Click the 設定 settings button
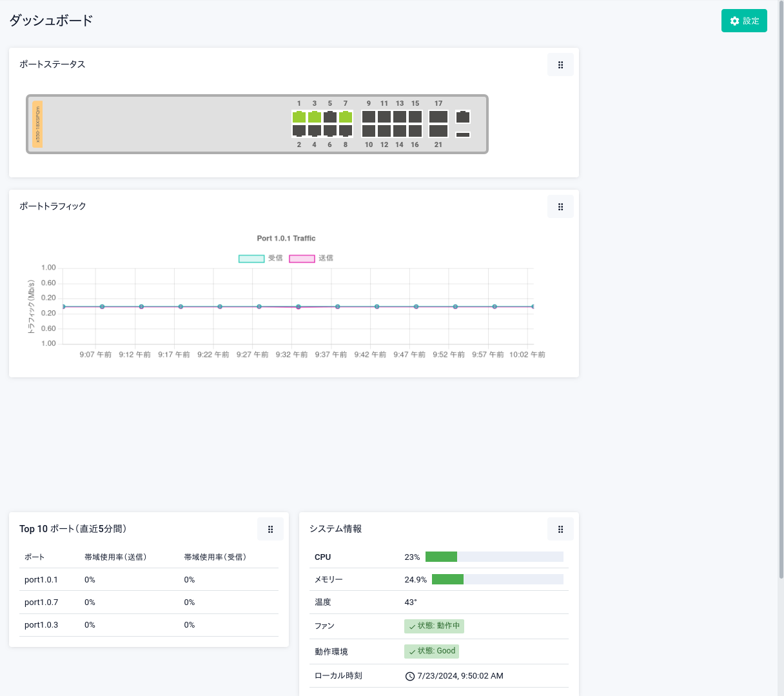The image size is (784, 696). [744, 21]
